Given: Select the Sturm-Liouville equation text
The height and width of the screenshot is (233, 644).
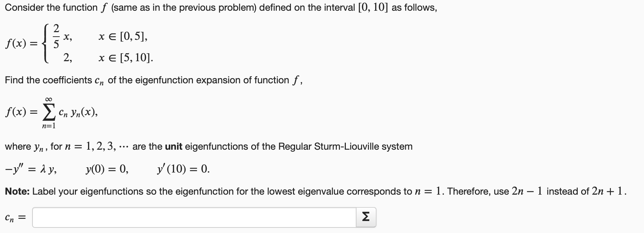Looking at the screenshot, I should tap(31, 169).
